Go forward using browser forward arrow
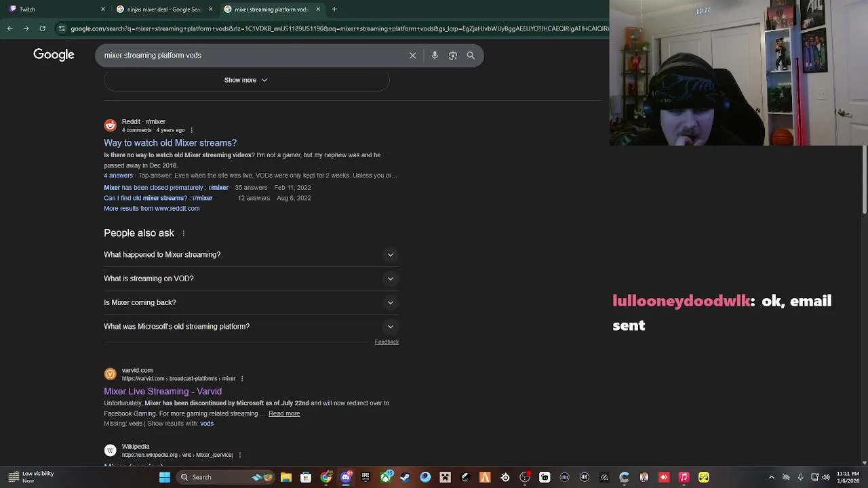Viewport: 868px width, 488px height. click(26, 28)
